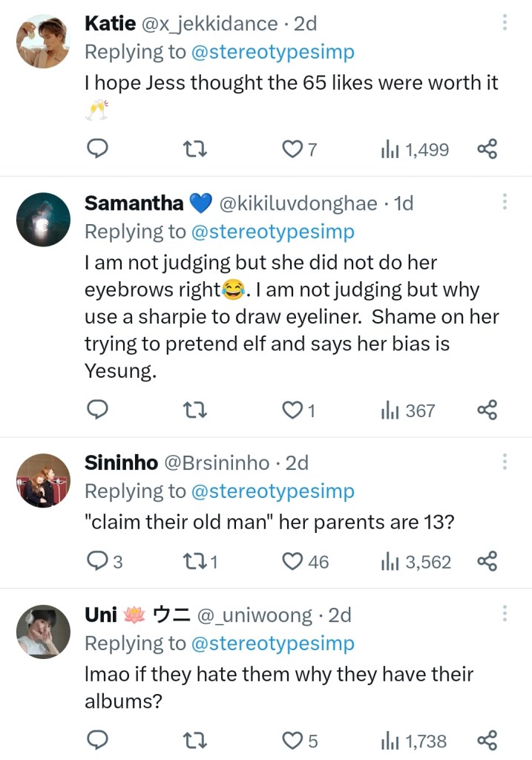
Task: Check the 1,738 views on Uni's tweet
Action: point(413,740)
